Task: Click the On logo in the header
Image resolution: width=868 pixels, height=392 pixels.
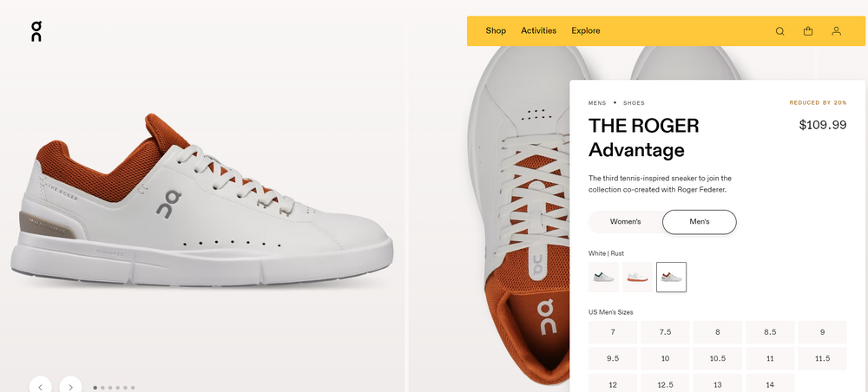Action: tap(36, 31)
